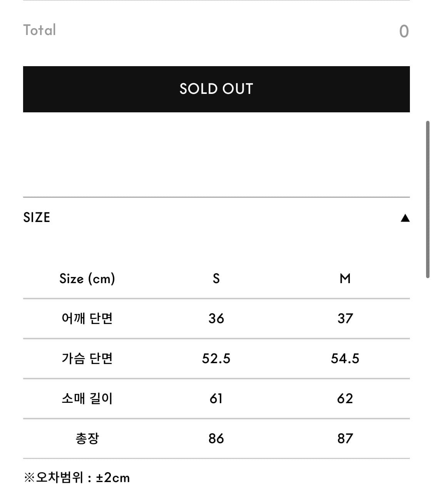
Task: Click the 가슴 단면 row label
Action: click(x=87, y=359)
